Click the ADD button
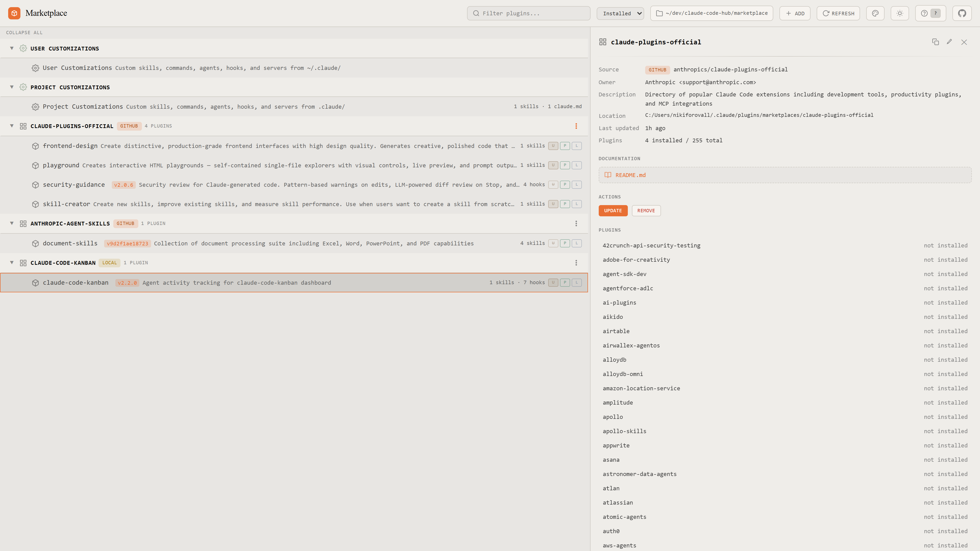This screenshot has height=551, width=980. coord(795,13)
